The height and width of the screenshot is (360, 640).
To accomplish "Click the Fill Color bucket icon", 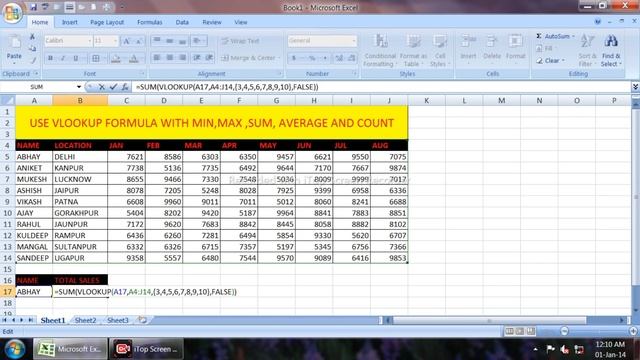I will pos(116,59).
